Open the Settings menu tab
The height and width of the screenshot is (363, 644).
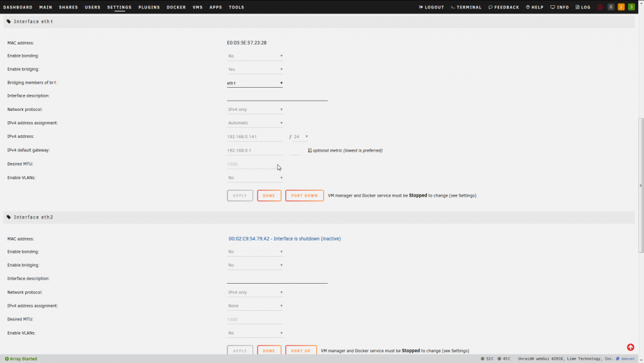tap(119, 7)
